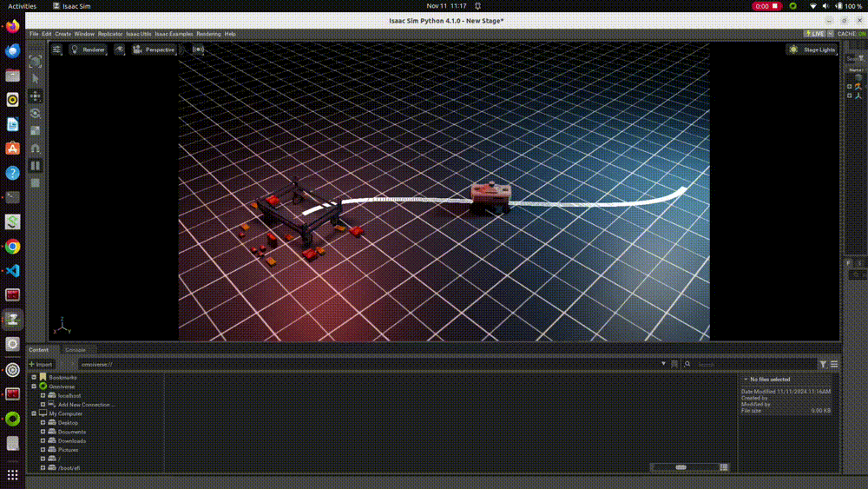Image resolution: width=868 pixels, height=489 pixels.
Task: Stop the screen recording indicator
Action: [x=766, y=6]
